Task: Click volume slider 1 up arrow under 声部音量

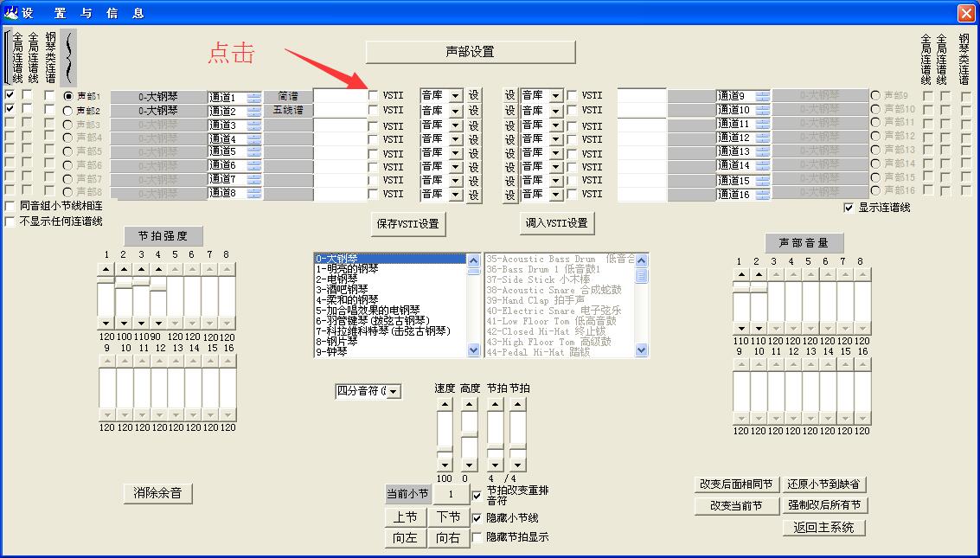Action: 740,274
